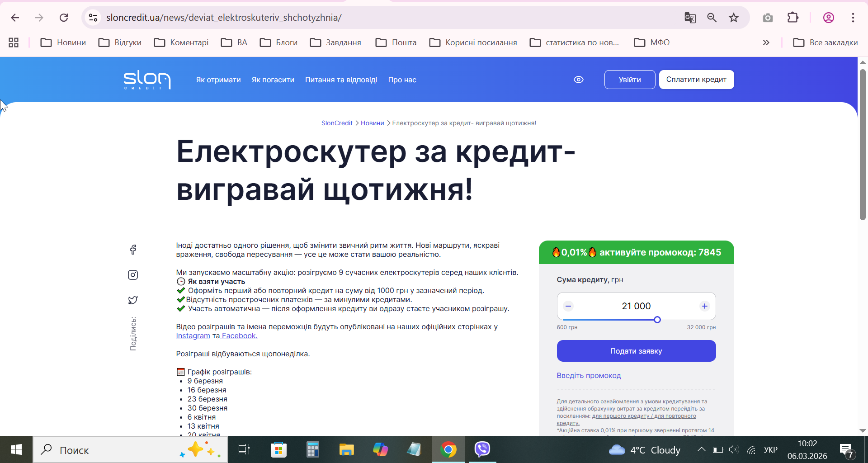Open the Chrome three-dot menu

click(853, 18)
